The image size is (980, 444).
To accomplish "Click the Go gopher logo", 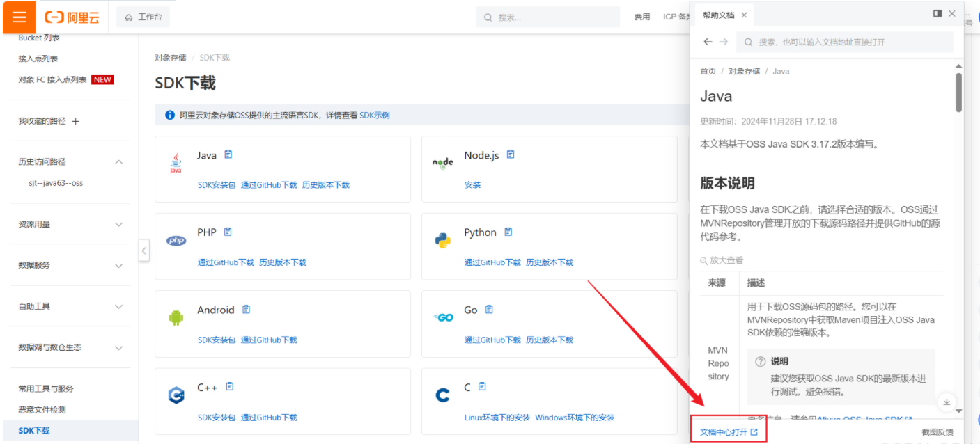I will click(x=443, y=317).
